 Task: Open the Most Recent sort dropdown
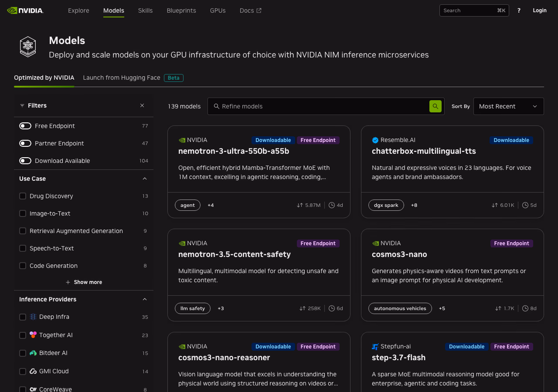point(509,106)
